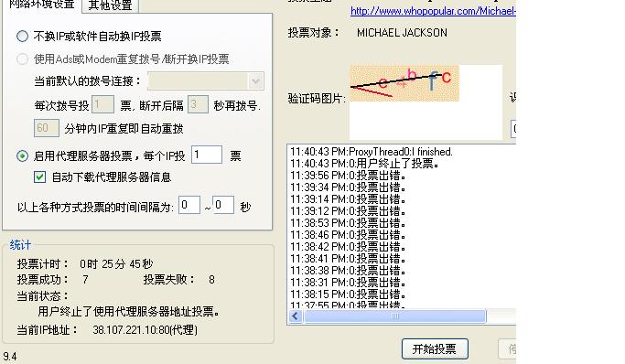The image size is (625, 364).
Task: Click the captcha verification image
Action: 404,83
